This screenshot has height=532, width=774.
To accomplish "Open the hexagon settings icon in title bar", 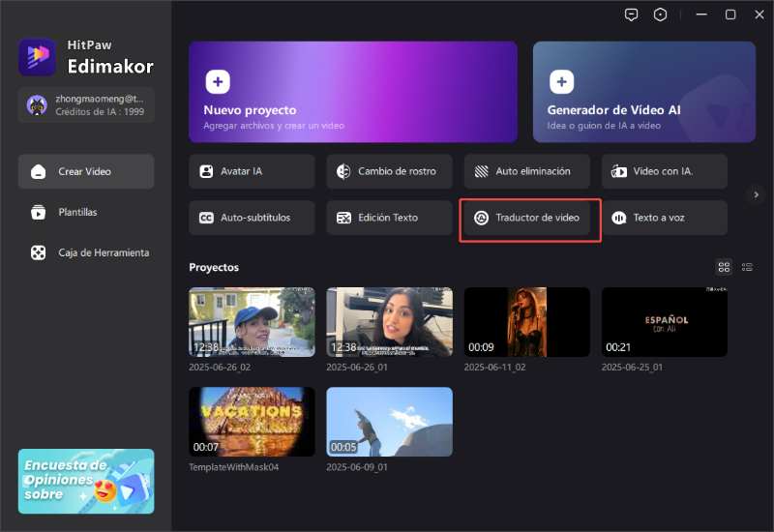I will [661, 15].
